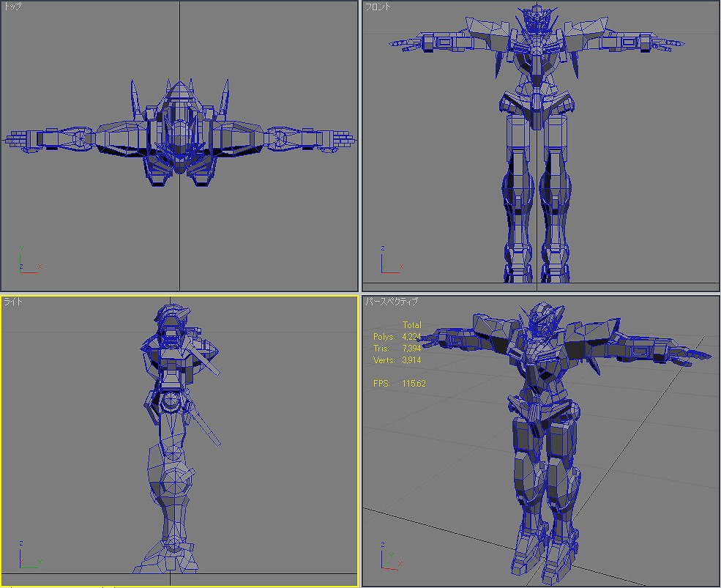The image size is (721, 588).
Task: Click the パースペクティブ viewport label
Action: (x=392, y=302)
